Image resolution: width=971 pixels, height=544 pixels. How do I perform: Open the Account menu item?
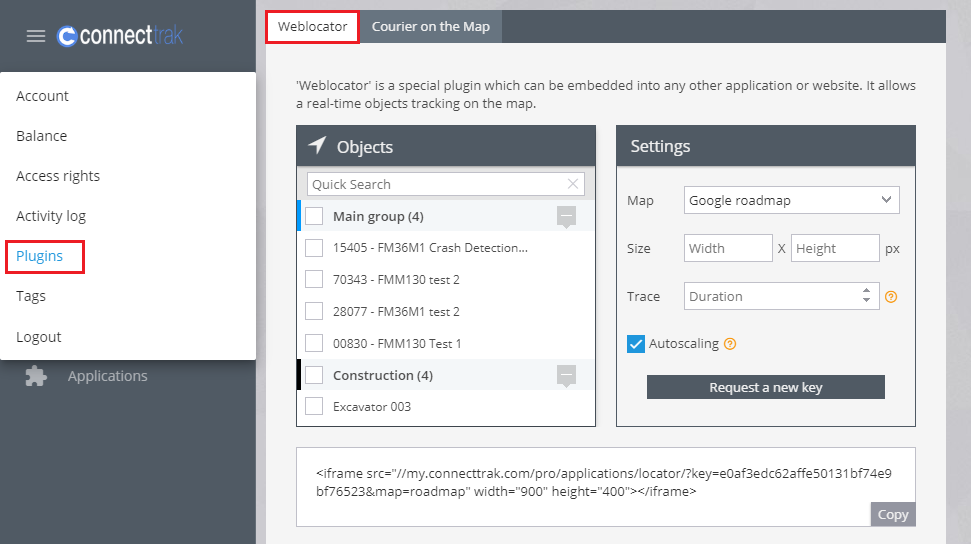click(42, 96)
